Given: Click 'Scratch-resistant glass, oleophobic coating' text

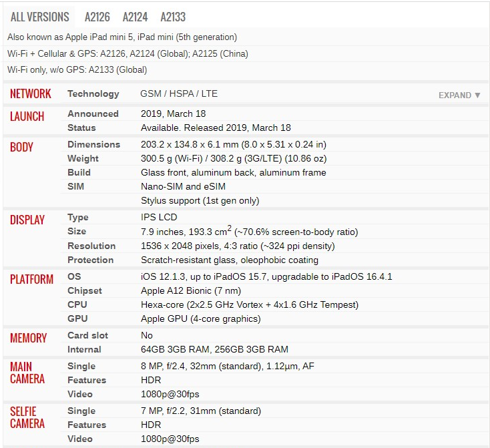Looking at the screenshot, I should click(230, 260).
